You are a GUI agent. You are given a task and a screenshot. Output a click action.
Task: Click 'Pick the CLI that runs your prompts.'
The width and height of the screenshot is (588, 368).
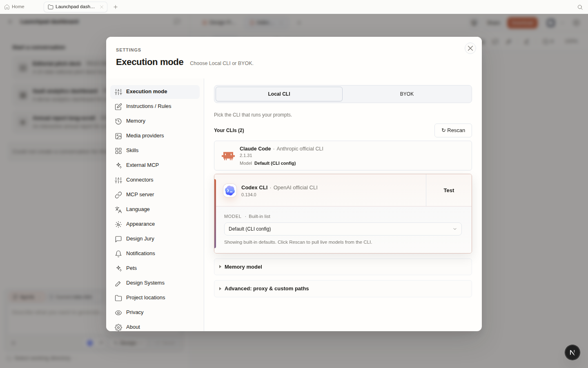(253, 115)
